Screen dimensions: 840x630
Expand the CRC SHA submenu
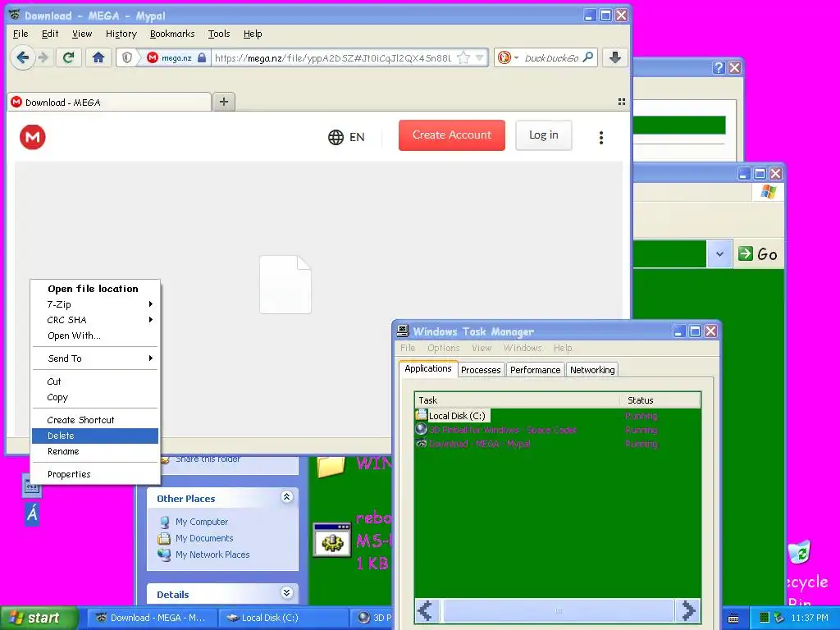click(95, 320)
